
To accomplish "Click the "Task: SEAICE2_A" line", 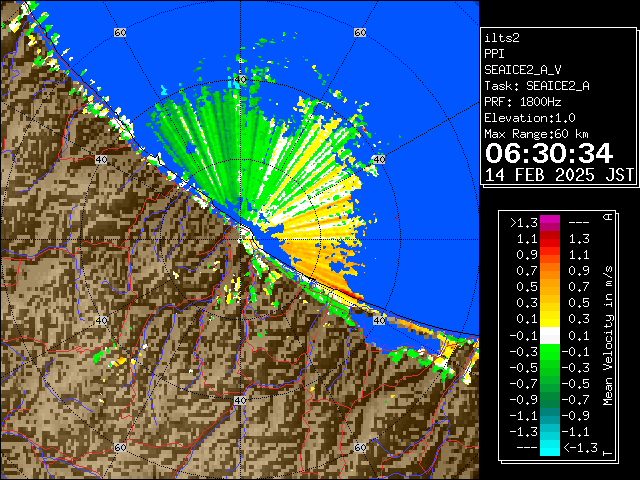I will coord(537,86).
